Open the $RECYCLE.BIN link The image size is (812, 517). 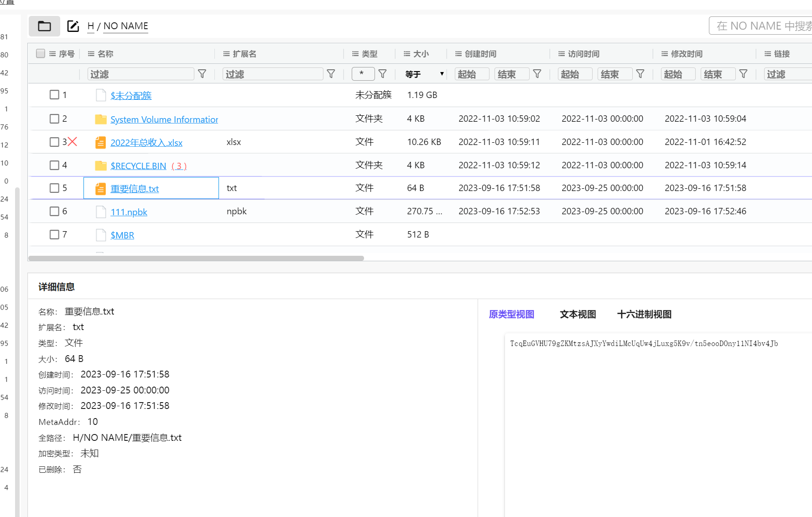point(138,166)
